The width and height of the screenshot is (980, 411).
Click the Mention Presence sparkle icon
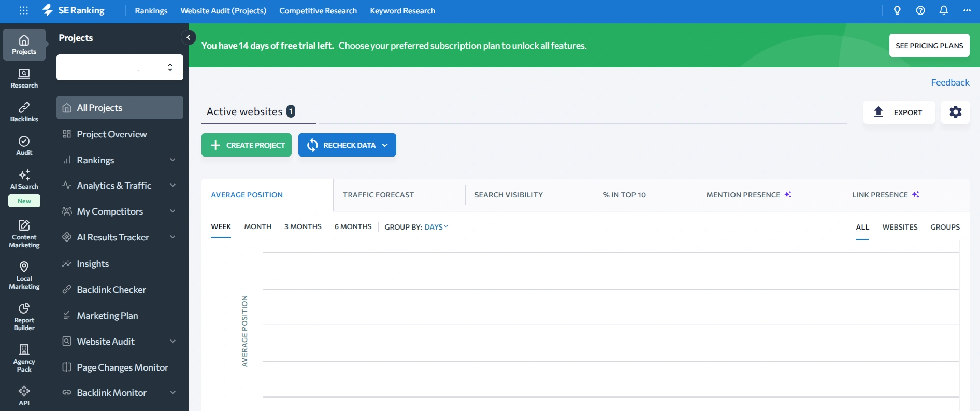point(788,194)
